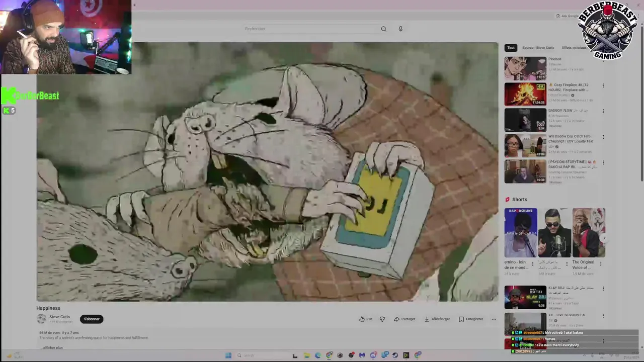Screen dimensions: 644x362
Task: Subscribe with the S'abonner button
Action: pos(92,319)
